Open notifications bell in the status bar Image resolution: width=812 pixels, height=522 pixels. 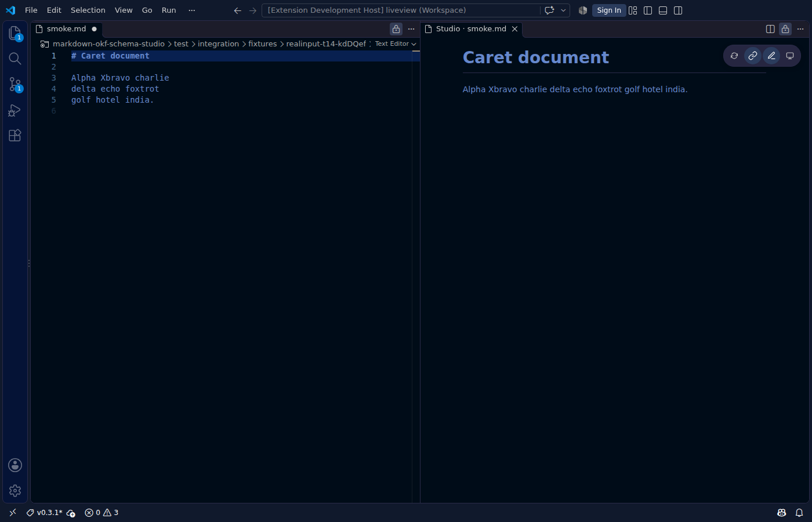[799, 513]
